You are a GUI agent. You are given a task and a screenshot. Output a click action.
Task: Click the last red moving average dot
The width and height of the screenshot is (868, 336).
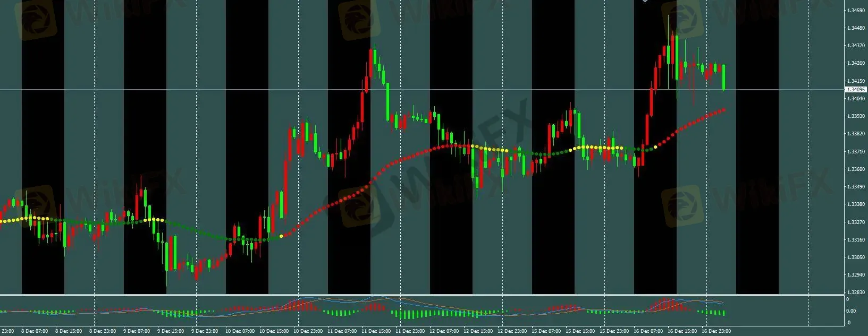724,110
